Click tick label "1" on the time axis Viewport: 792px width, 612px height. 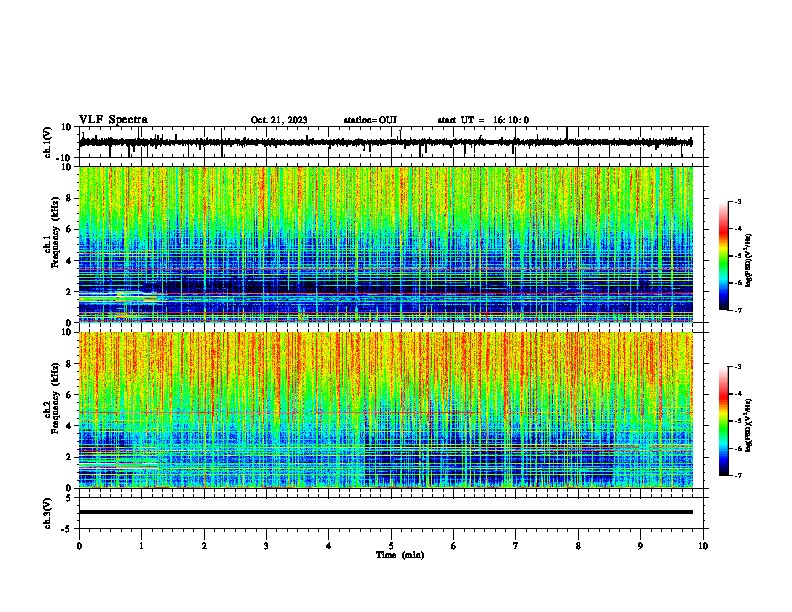(141, 546)
